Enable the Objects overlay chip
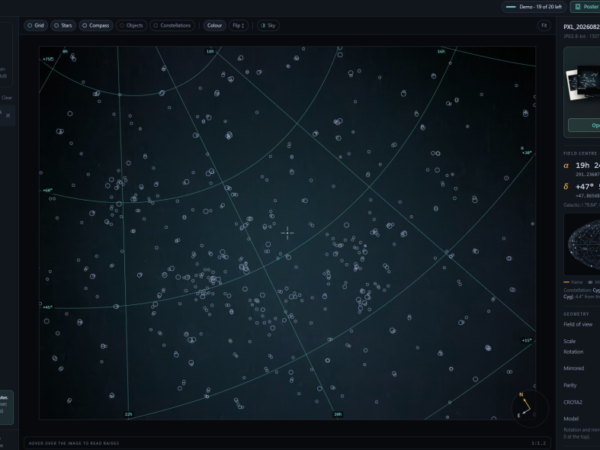Screen dimensions: 600x450 [x=131, y=26]
